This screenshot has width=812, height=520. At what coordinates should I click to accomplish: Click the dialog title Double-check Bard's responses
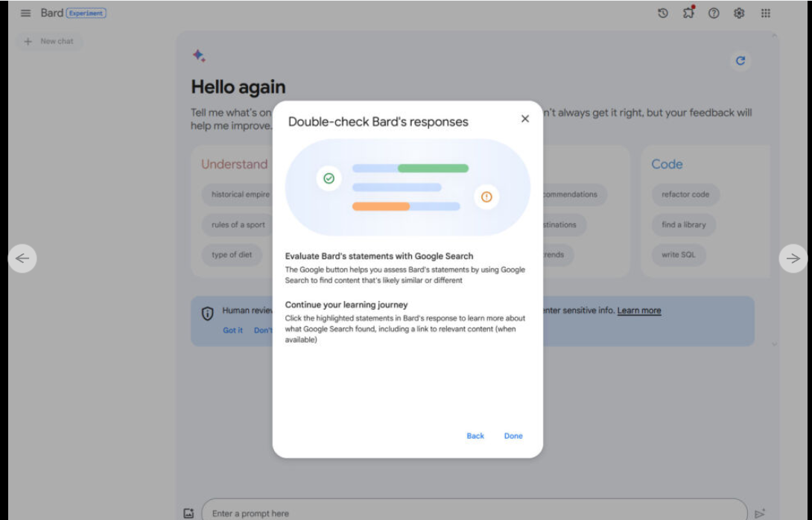(378, 121)
